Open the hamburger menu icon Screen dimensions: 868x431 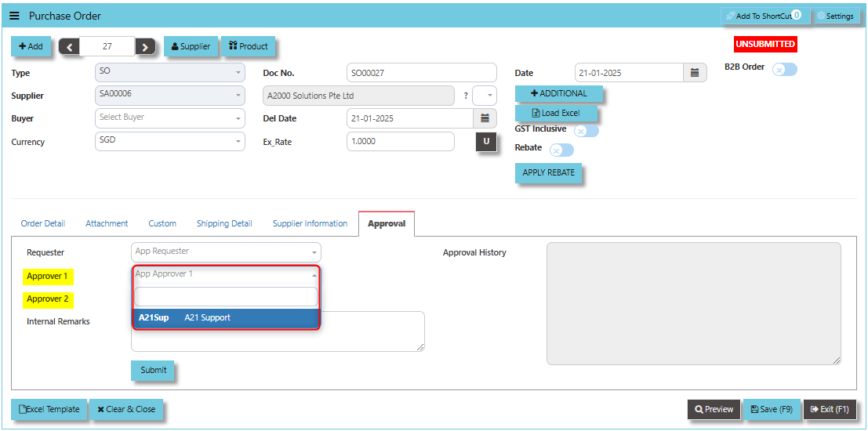15,16
